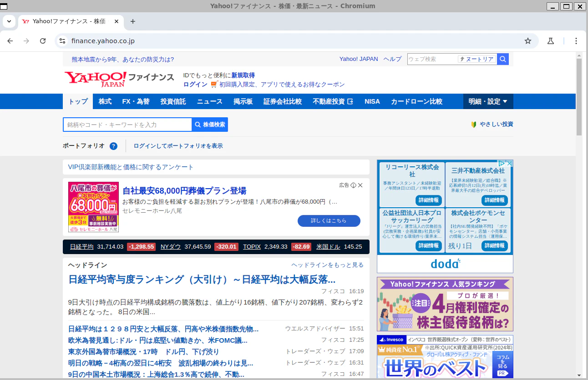Screen dimensions: 588x380
Task: Click the 新規取得 link
Action: 243,75
